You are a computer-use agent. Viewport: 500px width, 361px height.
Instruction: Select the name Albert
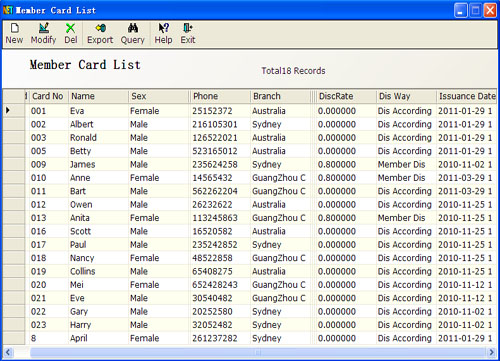(x=82, y=124)
